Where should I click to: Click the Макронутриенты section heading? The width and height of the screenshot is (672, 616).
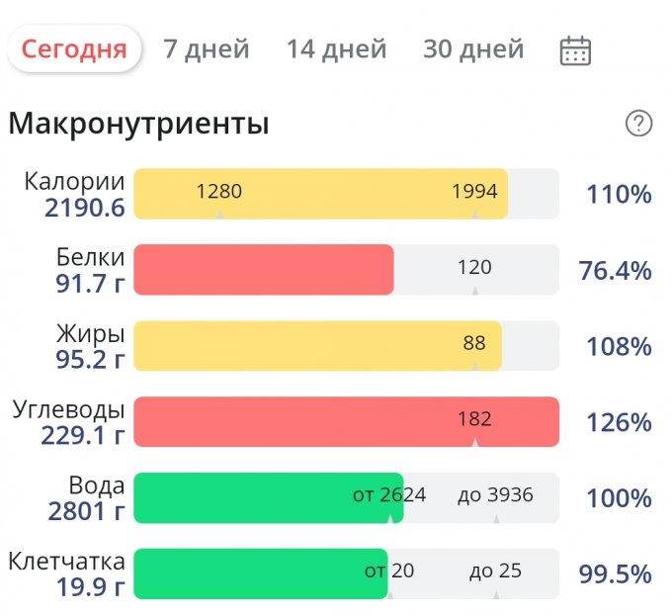139,125
